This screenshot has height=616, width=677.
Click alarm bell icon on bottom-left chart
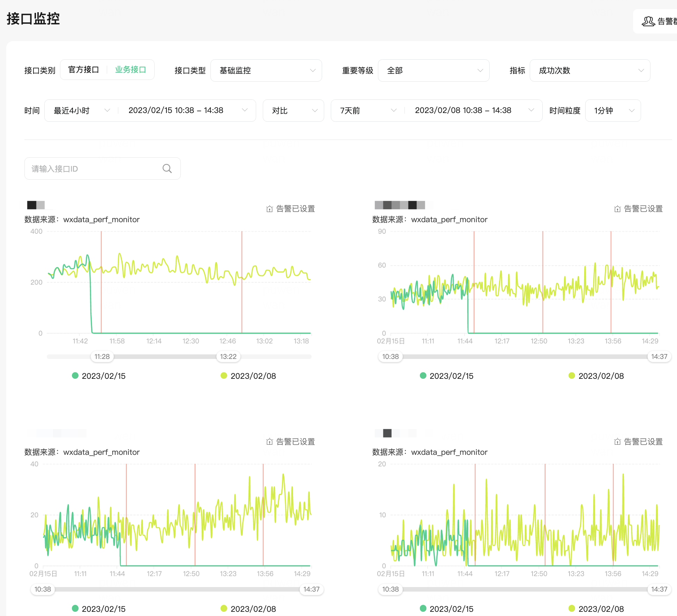coord(269,442)
